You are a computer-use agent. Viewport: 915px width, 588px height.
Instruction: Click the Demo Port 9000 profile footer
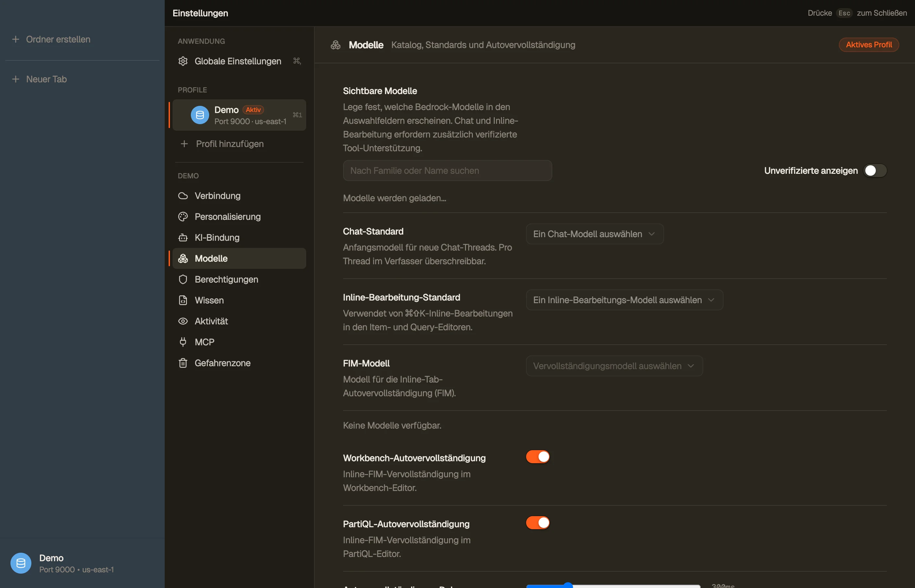pos(82,563)
